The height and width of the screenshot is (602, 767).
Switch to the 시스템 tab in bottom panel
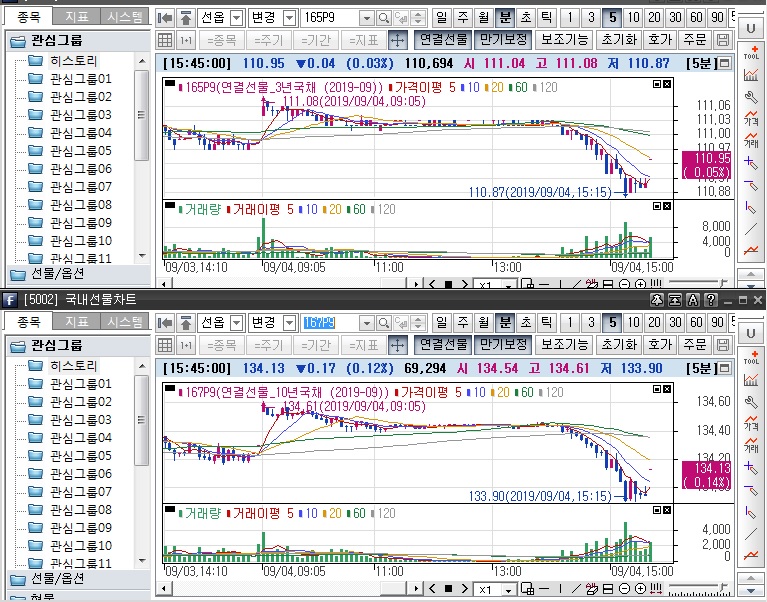pos(124,322)
